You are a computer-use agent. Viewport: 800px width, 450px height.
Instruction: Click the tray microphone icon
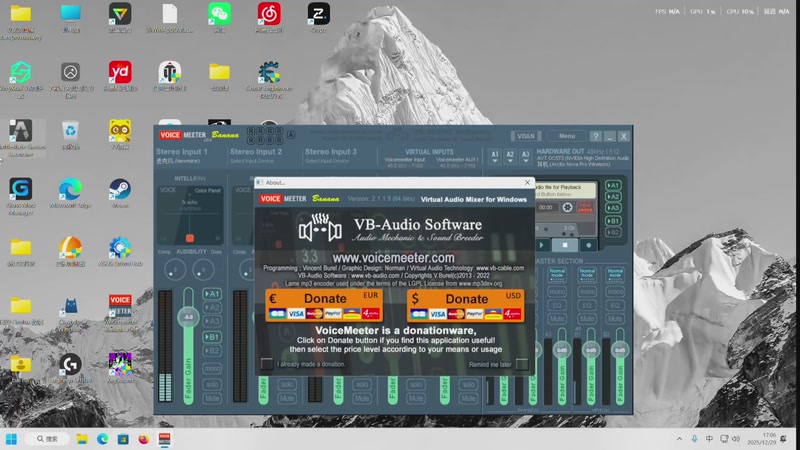coord(694,439)
